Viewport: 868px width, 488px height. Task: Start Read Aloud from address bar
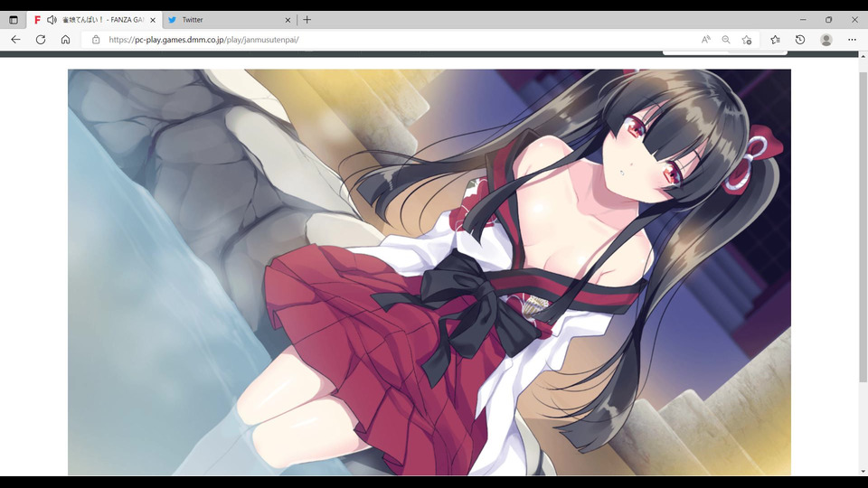(x=706, y=40)
